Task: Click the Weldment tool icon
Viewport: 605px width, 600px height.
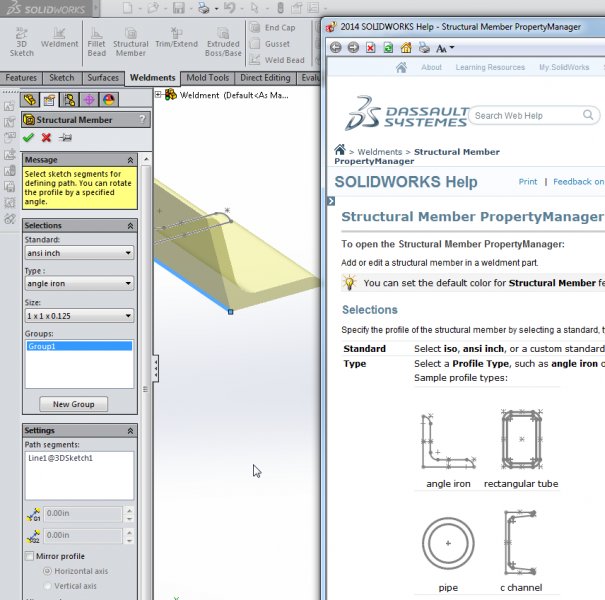Action: coord(59,37)
